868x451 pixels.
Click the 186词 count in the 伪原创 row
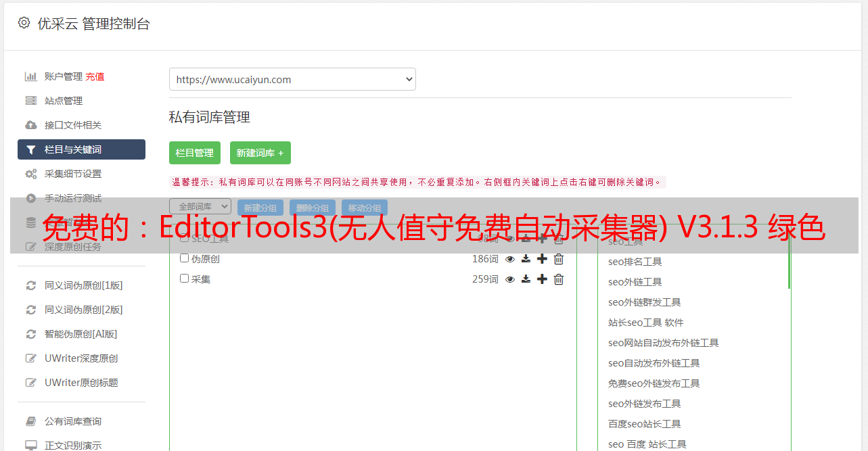[485, 259]
